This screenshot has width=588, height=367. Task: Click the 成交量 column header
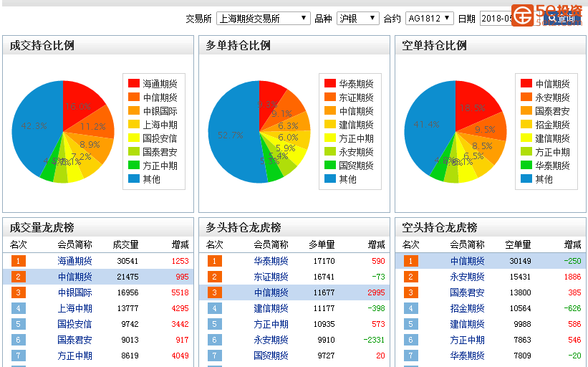coord(125,244)
